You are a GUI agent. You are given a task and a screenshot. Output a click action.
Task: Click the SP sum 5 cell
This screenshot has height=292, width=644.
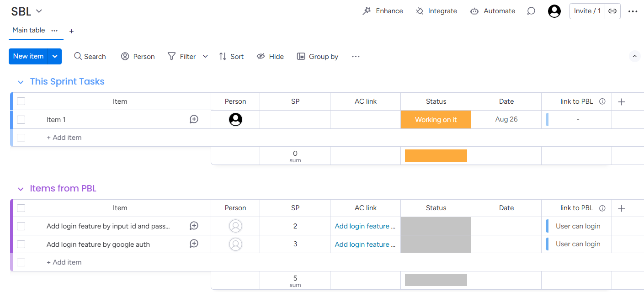tap(295, 281)
